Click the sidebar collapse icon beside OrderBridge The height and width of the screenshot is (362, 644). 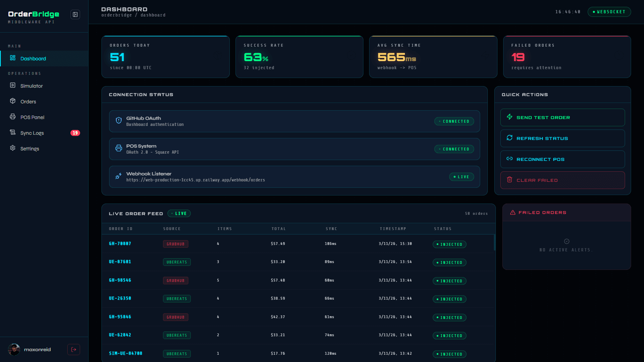click(x=75, y=14)
